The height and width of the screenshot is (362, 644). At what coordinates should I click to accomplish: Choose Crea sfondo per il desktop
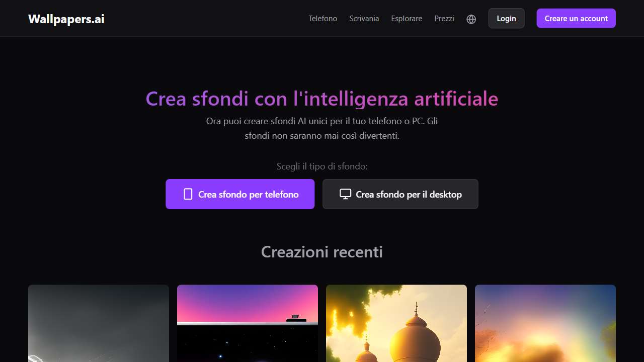(400, 194)
